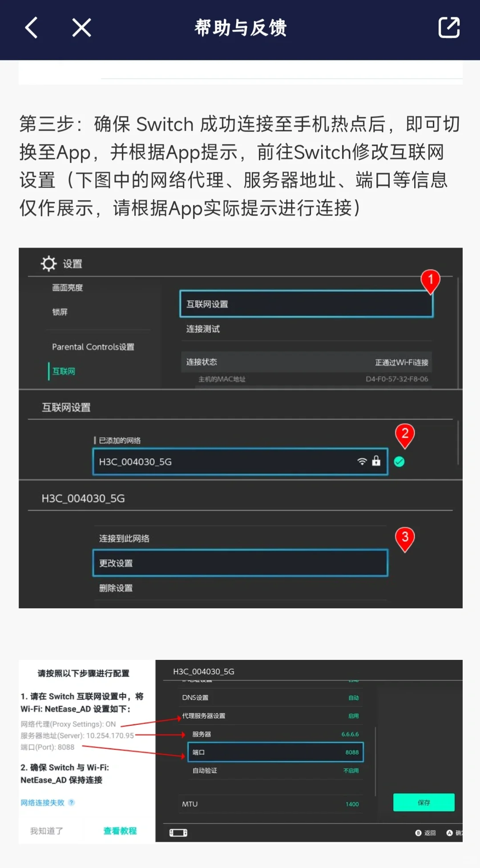The height and width of the screenshot is (868, 480).
Task: Tap the 不启用 value for 自动验证
Action: [351, 771]
